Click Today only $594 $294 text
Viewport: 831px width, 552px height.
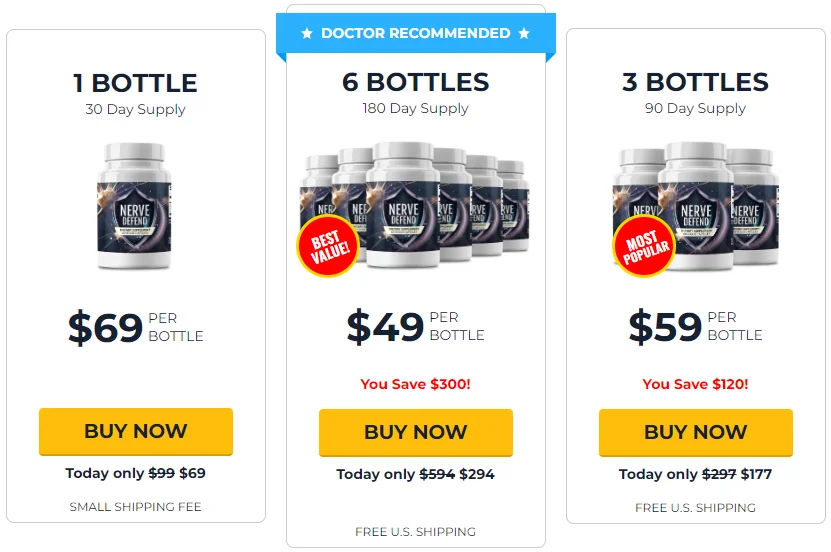416,474
